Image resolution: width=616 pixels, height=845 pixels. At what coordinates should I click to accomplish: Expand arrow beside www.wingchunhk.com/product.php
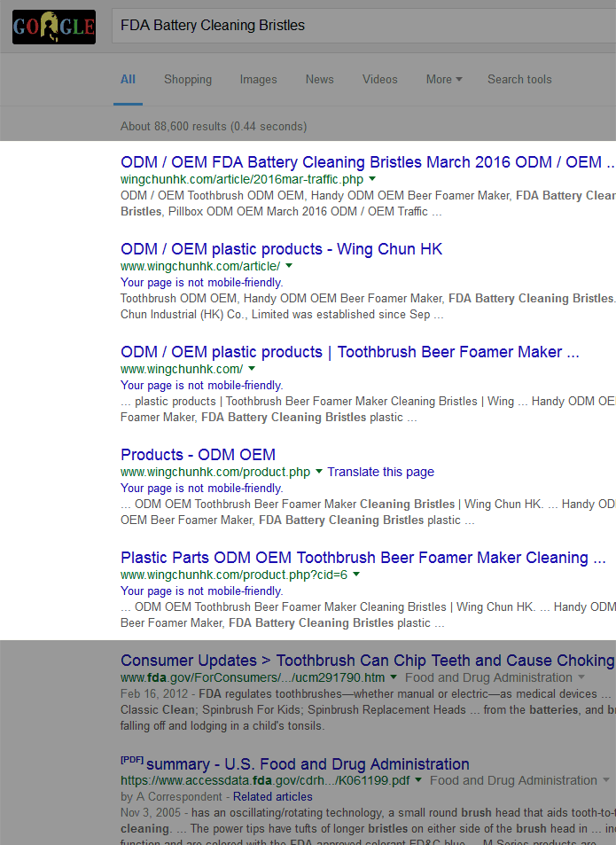[x=319, y=471]
